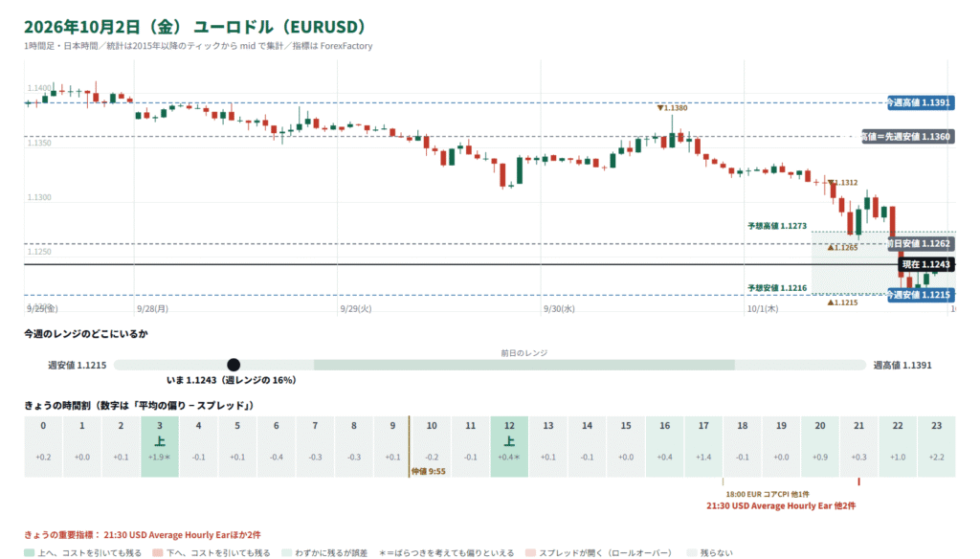Click the 9/28(月) date axis label

[152, 309]
